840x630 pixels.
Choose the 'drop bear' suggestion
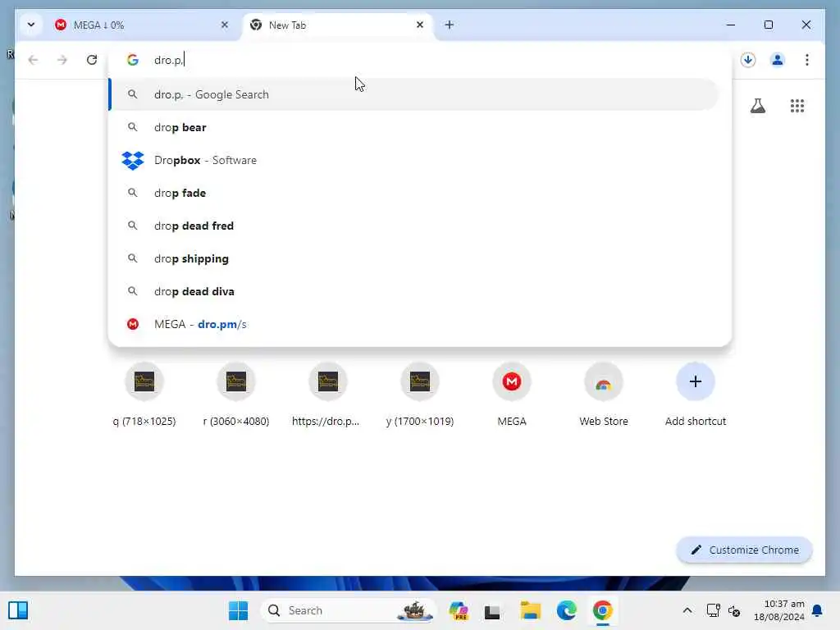click(x=413, y=127)
